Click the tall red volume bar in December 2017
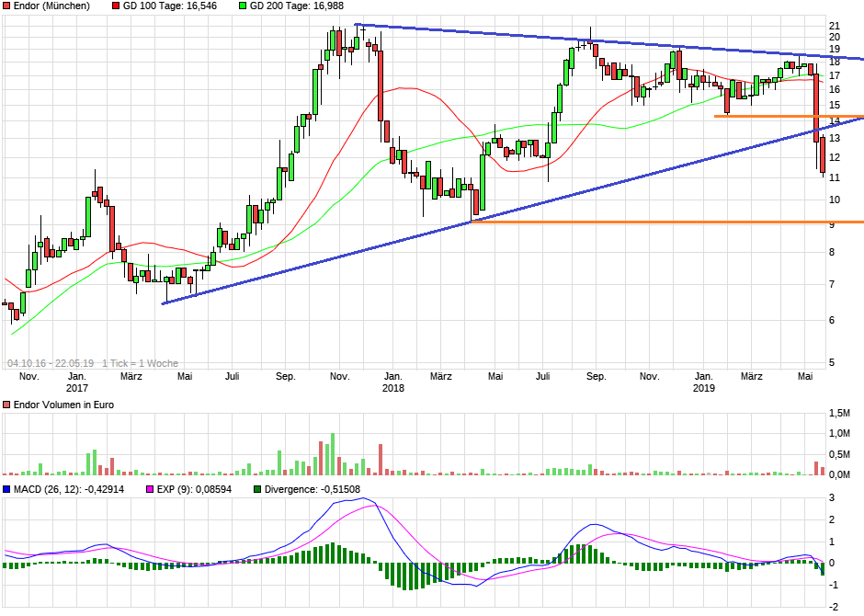This screenshot has width=864, height=616. (x=381, y=460)
